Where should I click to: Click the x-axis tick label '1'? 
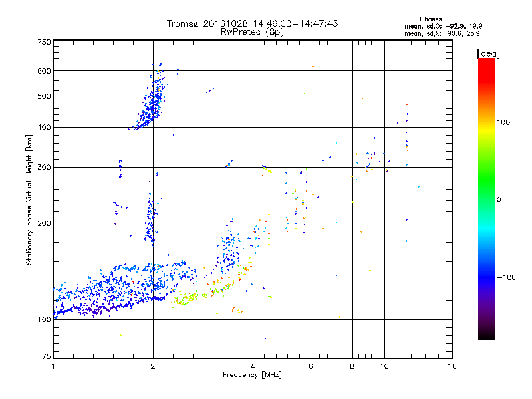pos(53,366)
